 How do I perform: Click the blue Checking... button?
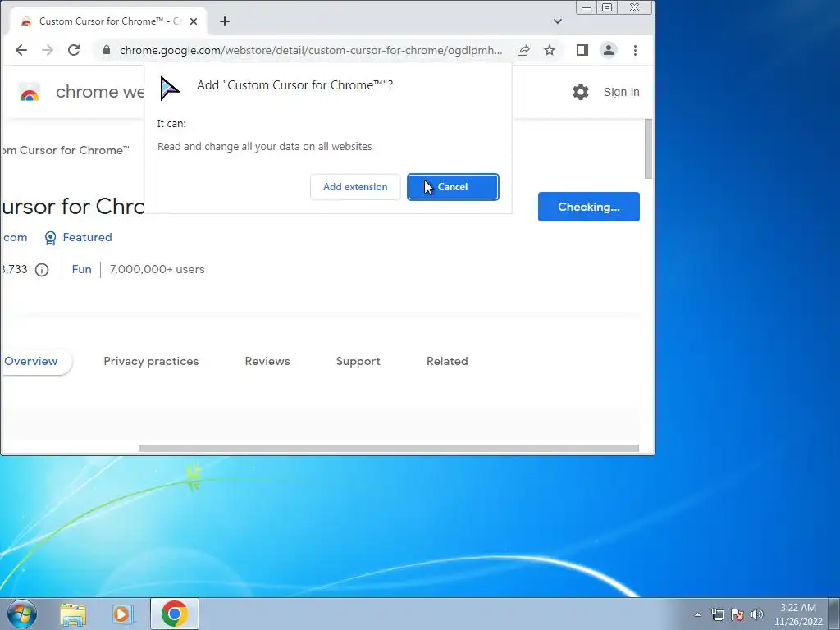[589, 207]
